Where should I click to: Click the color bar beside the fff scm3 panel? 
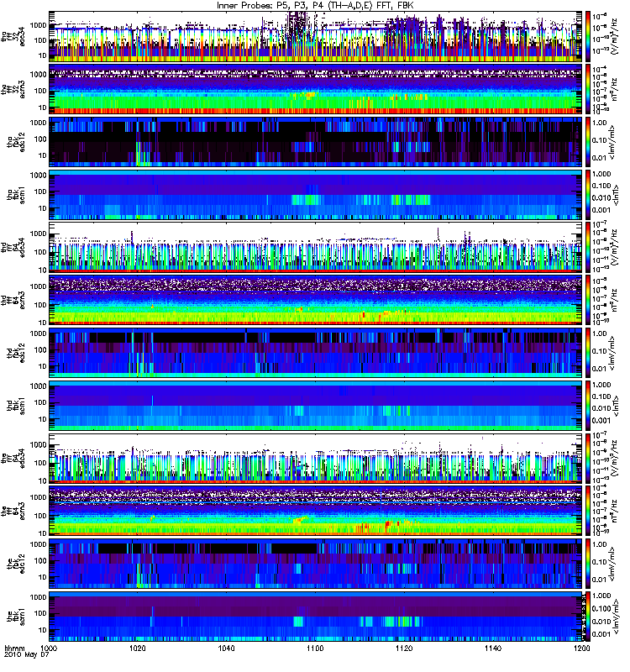coord(588,511)
